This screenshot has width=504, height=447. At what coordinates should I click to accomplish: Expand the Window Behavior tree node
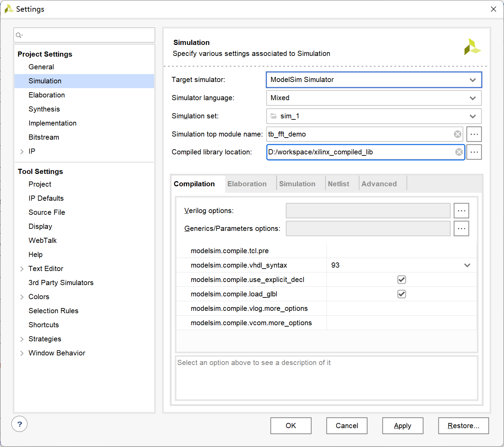click(22, 353)
